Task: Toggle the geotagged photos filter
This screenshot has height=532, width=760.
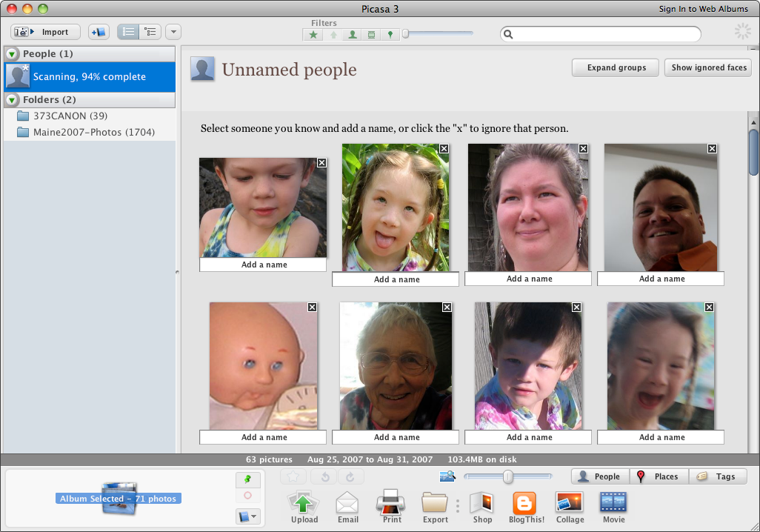Action: (390, 34)
